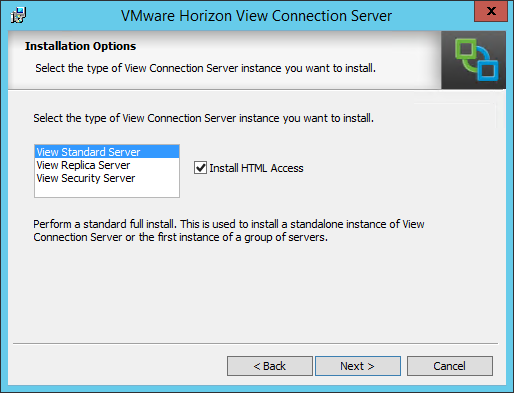Click the installer icon in title bar

(18, 15)
